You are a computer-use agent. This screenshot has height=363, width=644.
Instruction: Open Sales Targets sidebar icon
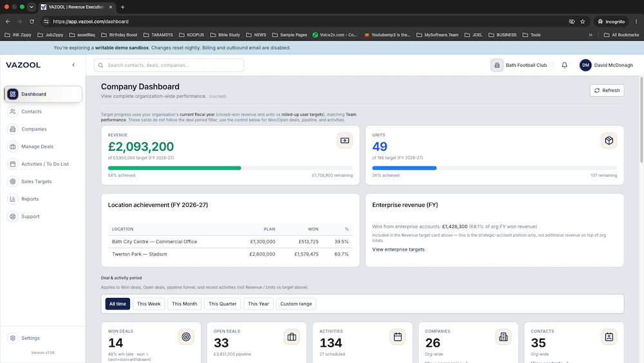(x=13, y=181)
